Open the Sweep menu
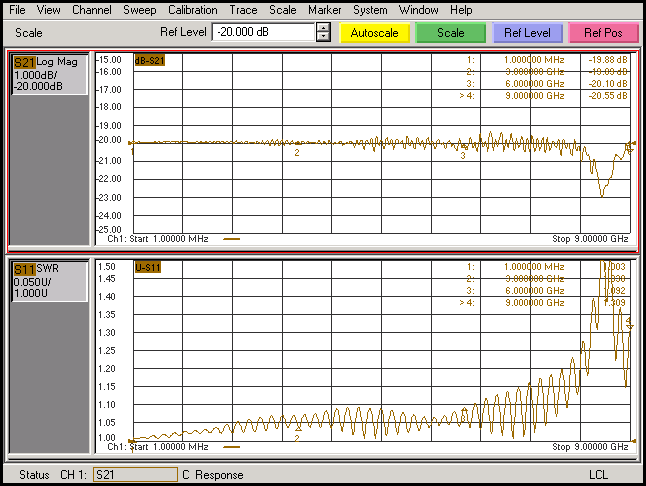 [x=140, y=10]
